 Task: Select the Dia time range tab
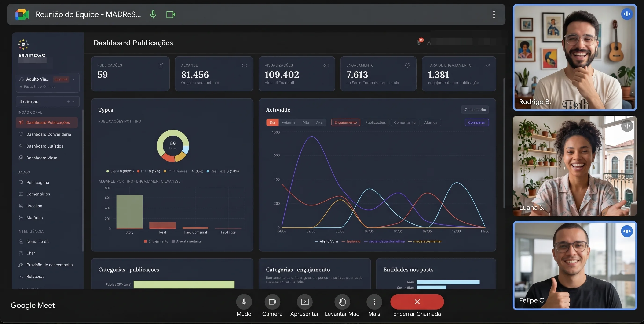pyautogui.click(x=272, y=122)
